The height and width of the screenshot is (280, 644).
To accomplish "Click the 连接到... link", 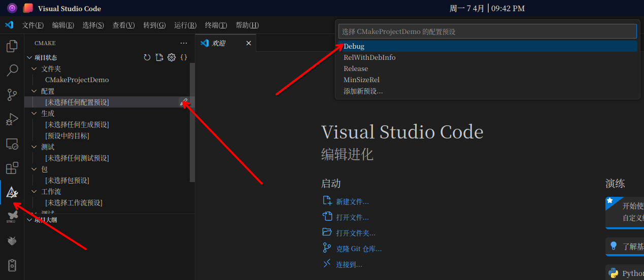I will (x=349, y=264).
